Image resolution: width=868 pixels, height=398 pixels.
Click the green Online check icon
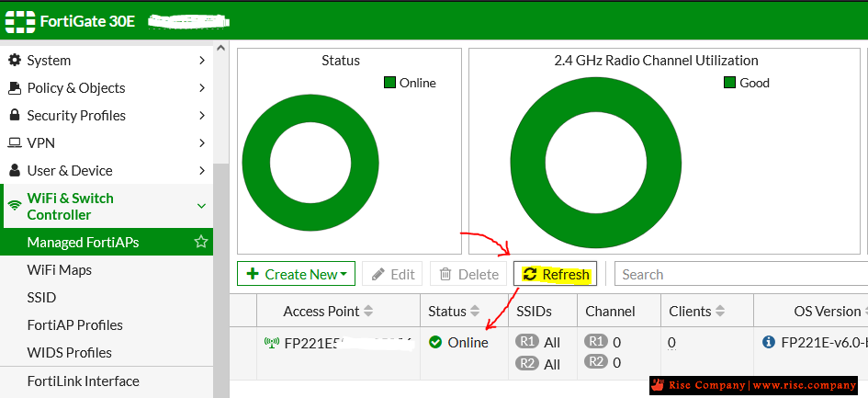(435, 343)
